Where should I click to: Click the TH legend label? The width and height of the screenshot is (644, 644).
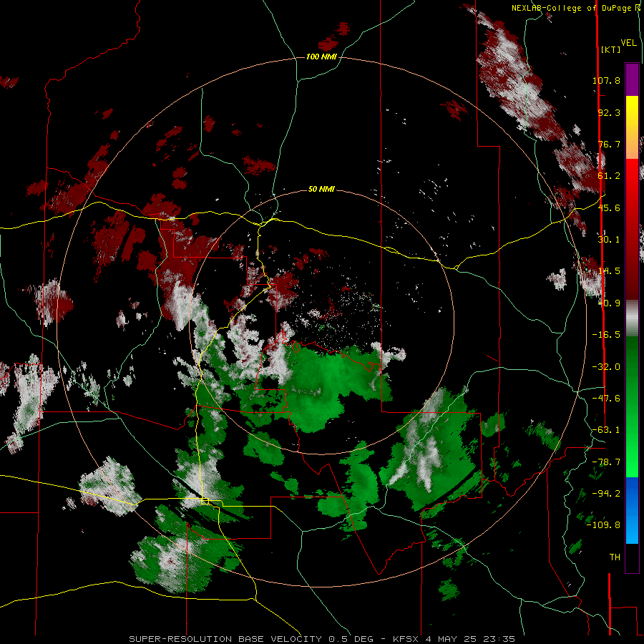click(615, 557)
